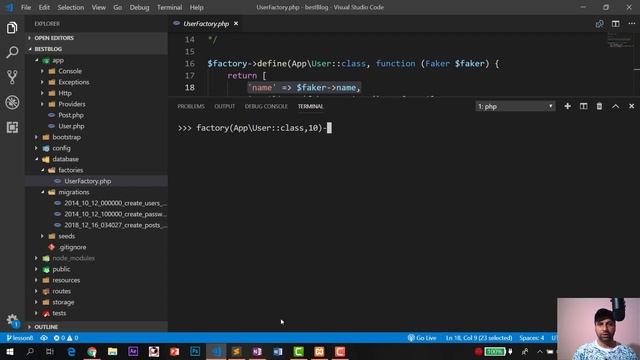This screenshot has width=640, height=360.
Task: Open User.php in the explorer
Action: [x=71, y=126]
